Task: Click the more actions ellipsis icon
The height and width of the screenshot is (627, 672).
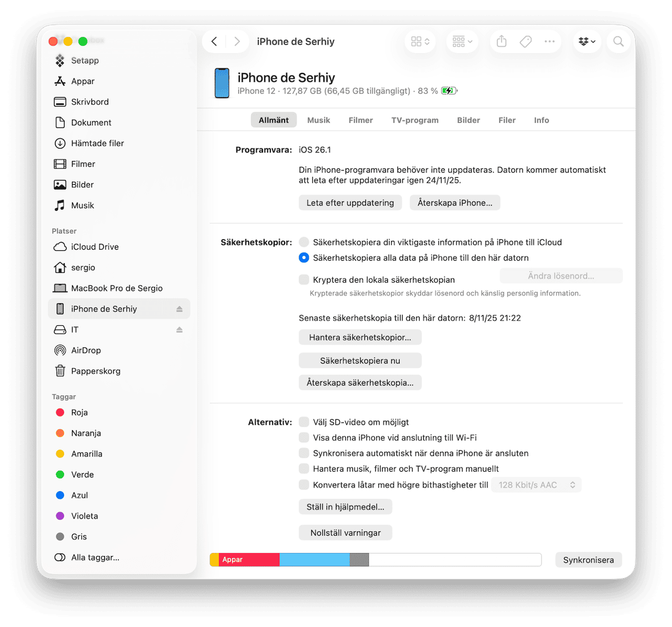Action: [549, 41]
